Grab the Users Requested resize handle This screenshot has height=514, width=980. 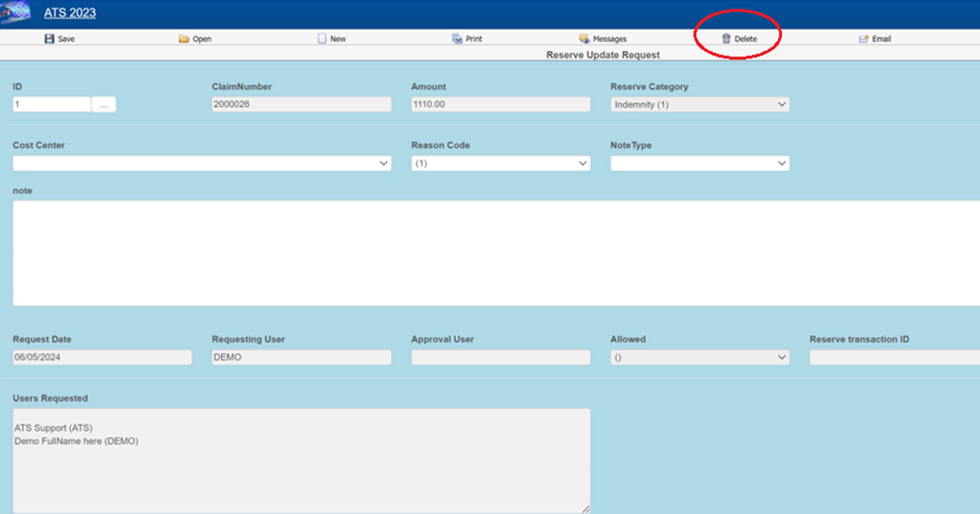pos(586,509)
